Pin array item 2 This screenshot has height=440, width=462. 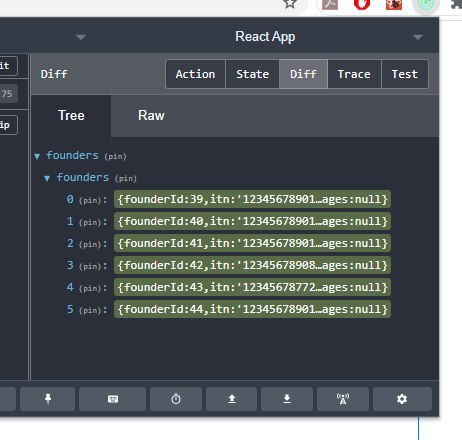pos(90,244)
